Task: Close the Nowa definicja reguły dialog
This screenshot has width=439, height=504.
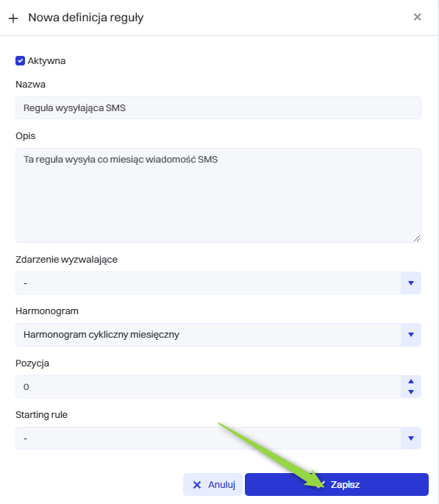Action: click(417, 17)
